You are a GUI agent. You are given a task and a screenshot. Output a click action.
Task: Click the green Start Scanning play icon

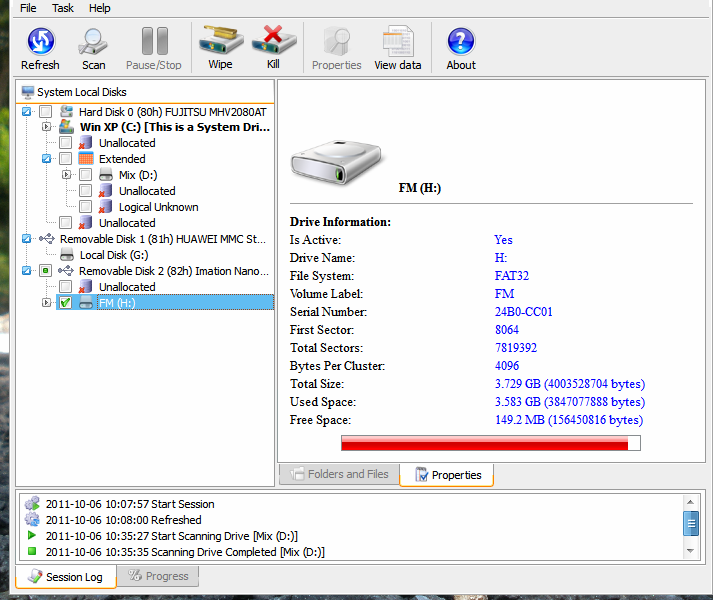31,535
